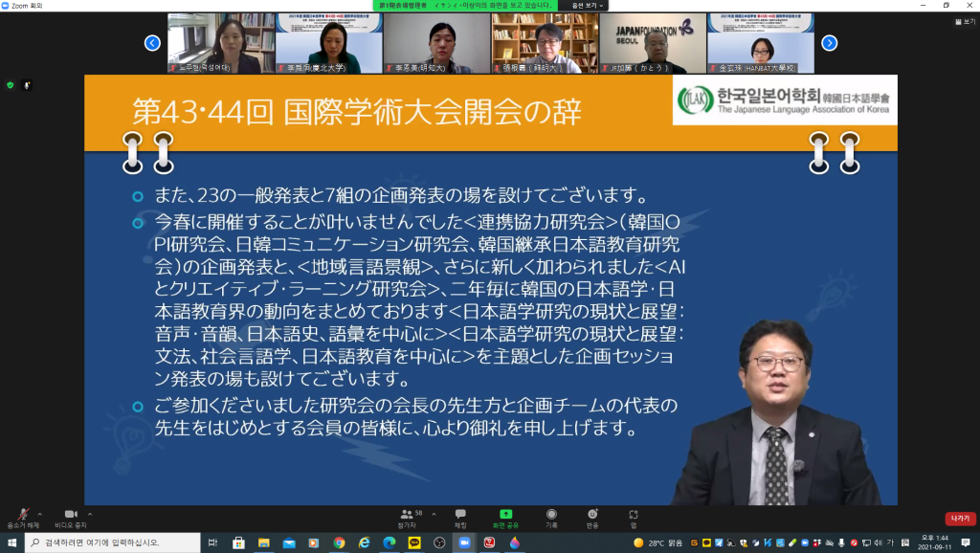Start recording with the record icon
Viewport: 980px width, 553px height.
(551, 517)
